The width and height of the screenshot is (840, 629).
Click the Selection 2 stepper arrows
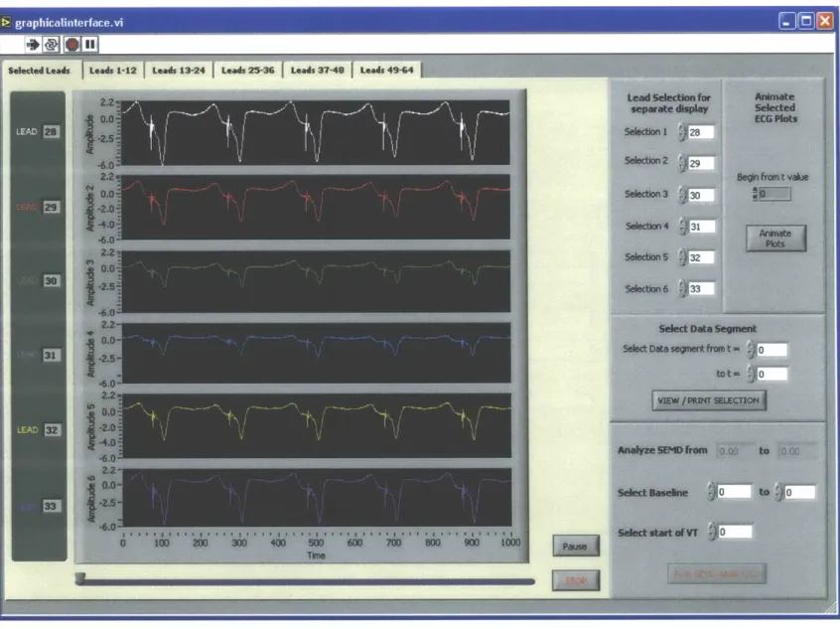click(x=682, y=163)
